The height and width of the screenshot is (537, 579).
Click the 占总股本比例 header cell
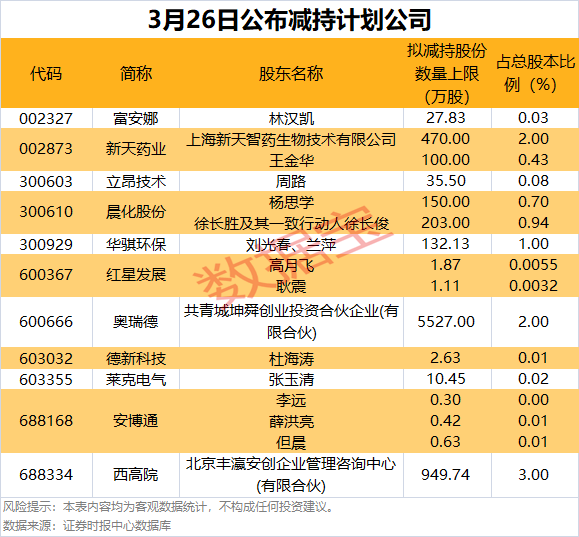point(535,73)
